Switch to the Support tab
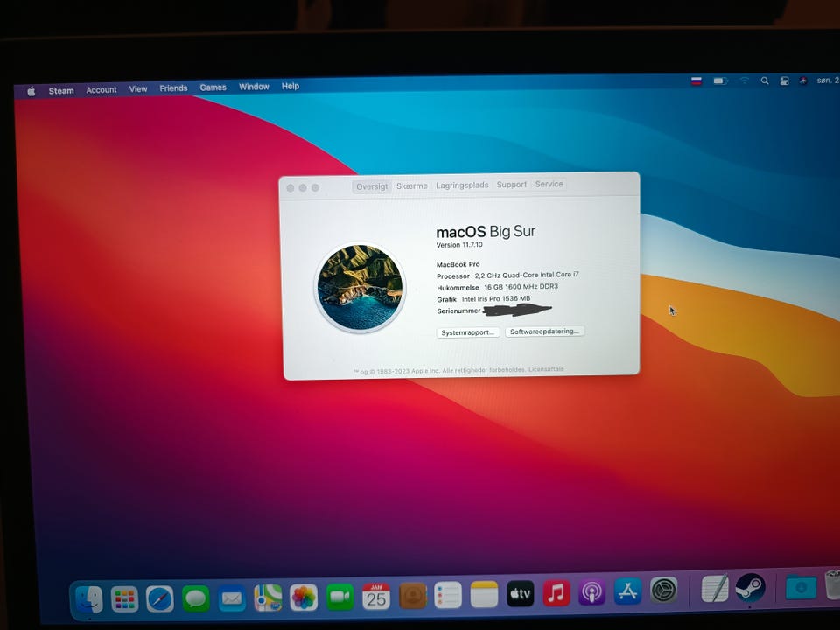Screen dimensions: 840x630 point(512,185)
